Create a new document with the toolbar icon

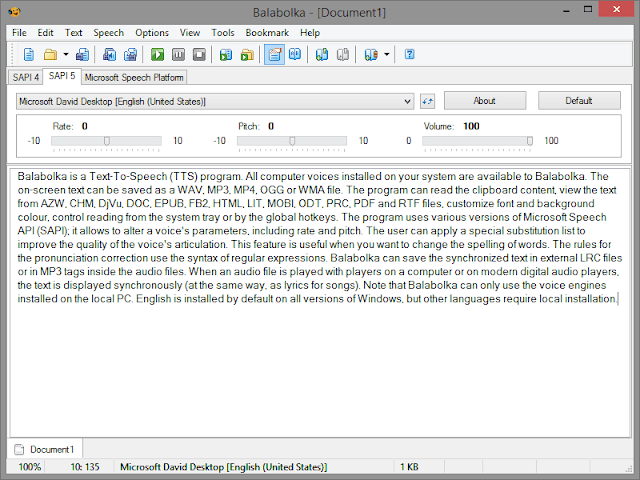click(x=29, y=54)
